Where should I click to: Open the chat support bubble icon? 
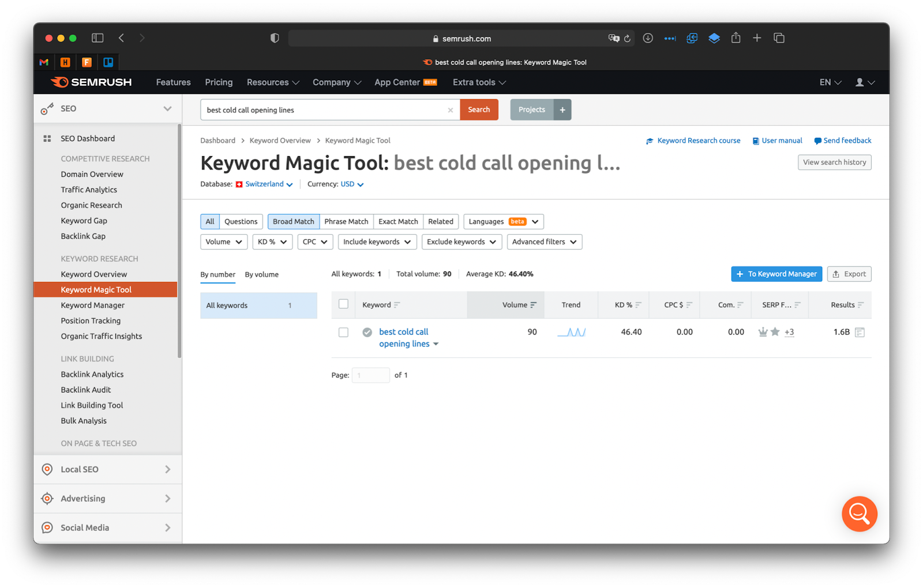[859, 514]
